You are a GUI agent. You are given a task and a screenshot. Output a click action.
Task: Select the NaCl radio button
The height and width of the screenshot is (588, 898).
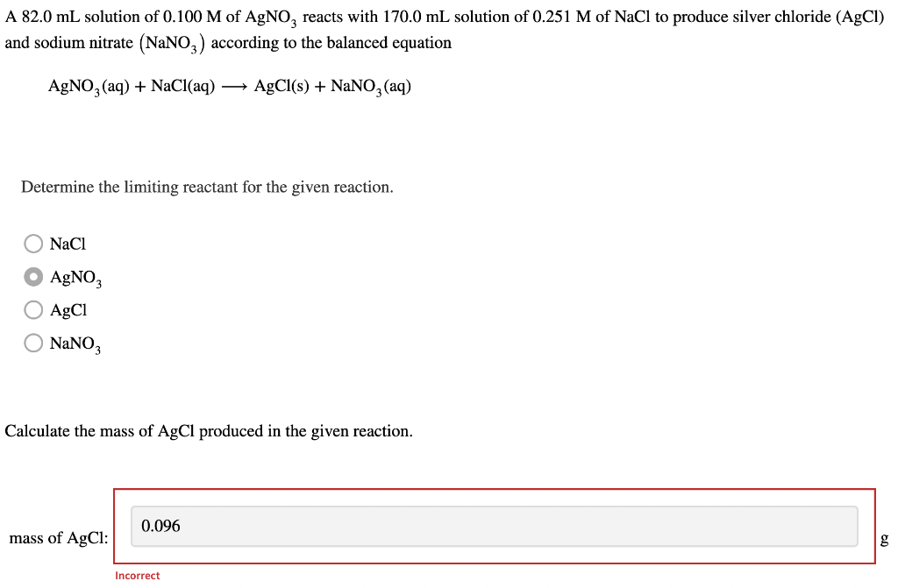pyautogui.click(x=33, y=243)
